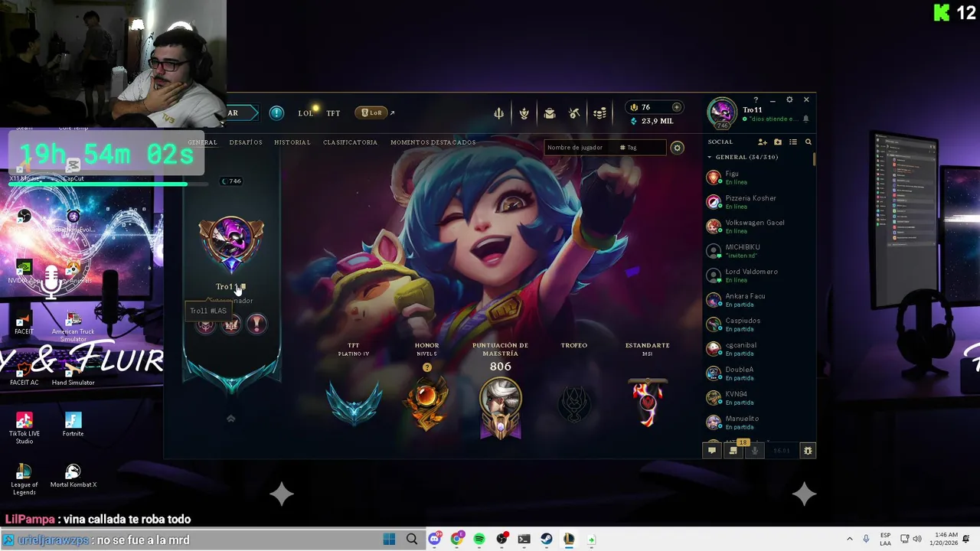Viewport: 980px width, 551px height.
Task: Open the chat bubble icon in Social footer
Action: pyautogui.click(x=711, y=451)
